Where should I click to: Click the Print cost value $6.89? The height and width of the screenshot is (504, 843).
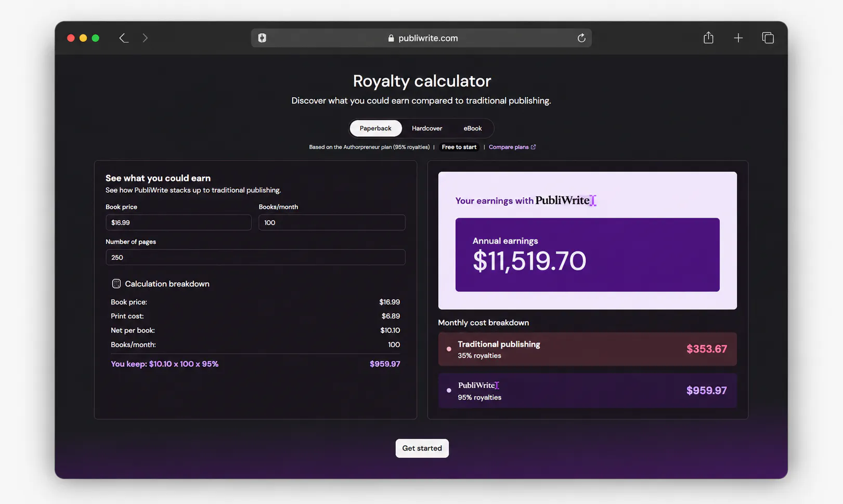(x=391, y=316)
